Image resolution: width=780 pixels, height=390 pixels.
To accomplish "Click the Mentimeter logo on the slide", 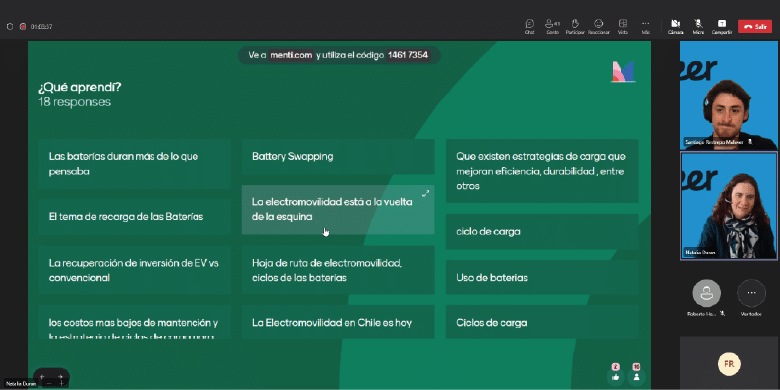I will 623,72.
